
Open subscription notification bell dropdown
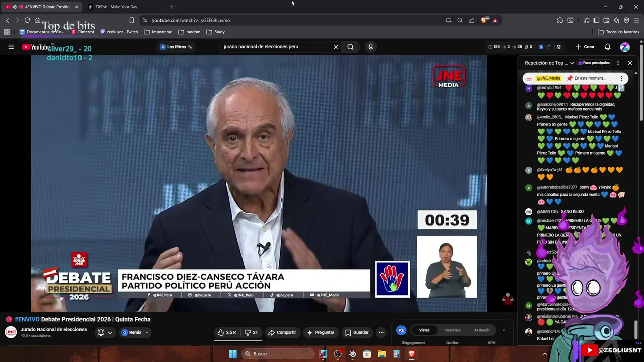coord(105,332)
